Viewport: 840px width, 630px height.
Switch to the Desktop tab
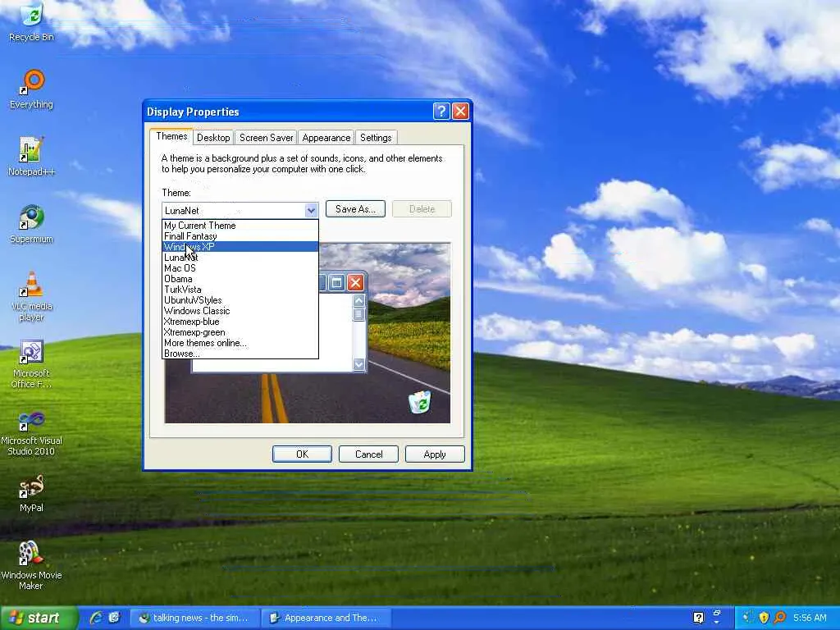213,138
